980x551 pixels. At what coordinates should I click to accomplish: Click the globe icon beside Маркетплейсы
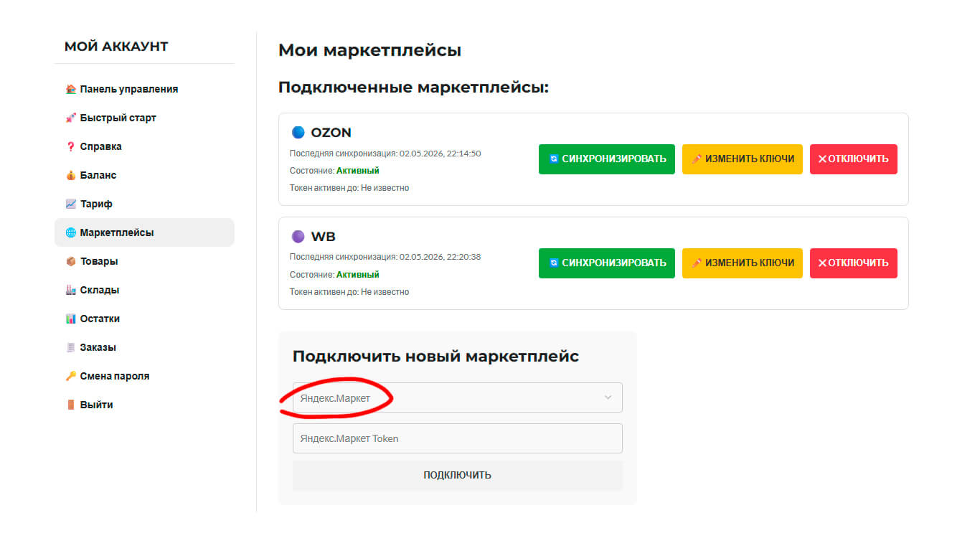(x=70, y=232)
